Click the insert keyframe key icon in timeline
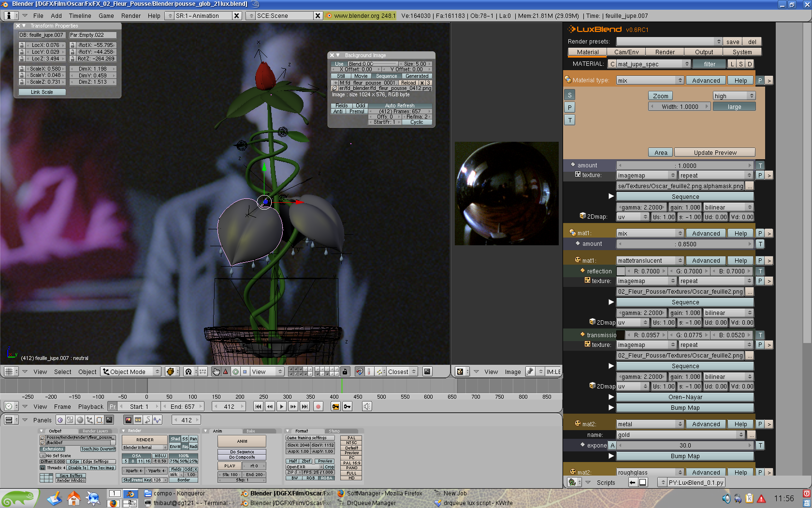Screen dimensions: 812x508 (336, 406)
